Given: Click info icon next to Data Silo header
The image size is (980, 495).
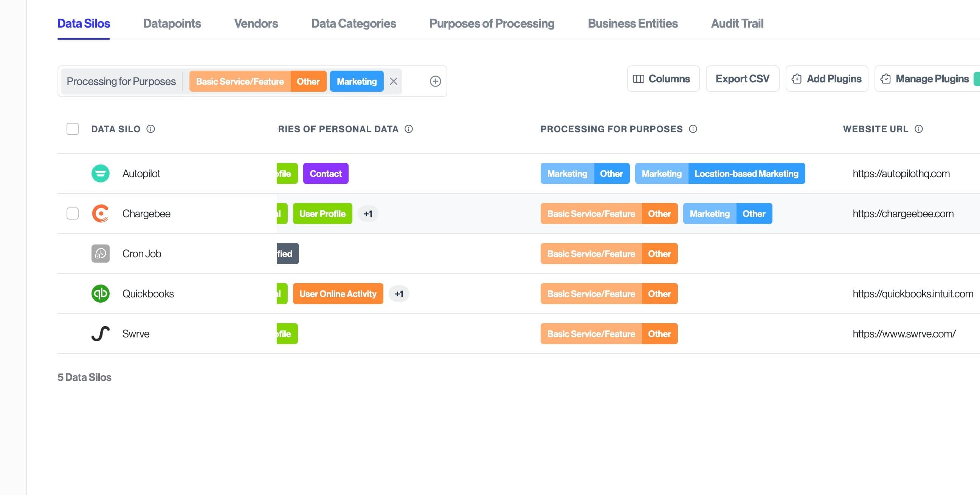Looking at the screenshot, I should click(x=150, y=129).
